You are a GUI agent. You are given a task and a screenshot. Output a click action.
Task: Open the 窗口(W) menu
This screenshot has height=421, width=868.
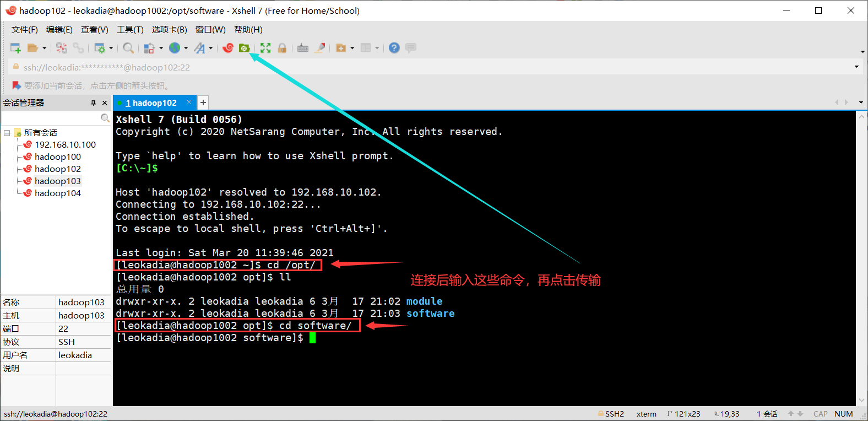[210, 30]
